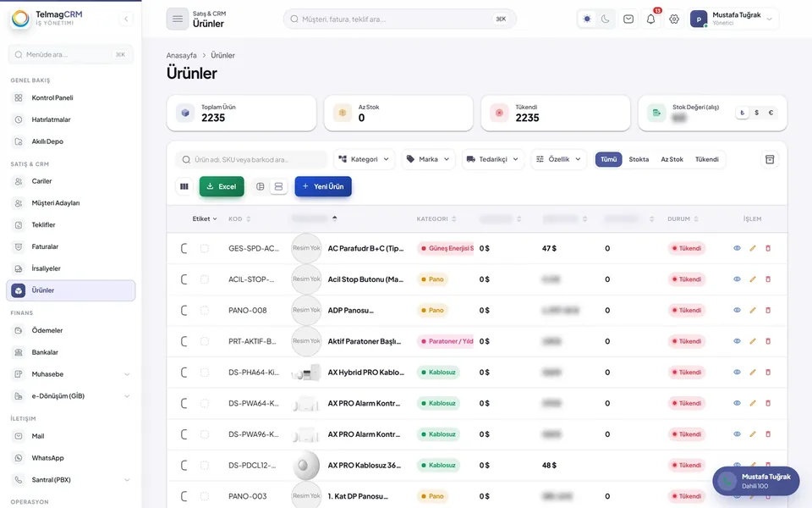Expand the Muhasebe submenu

tap(71, 374)
